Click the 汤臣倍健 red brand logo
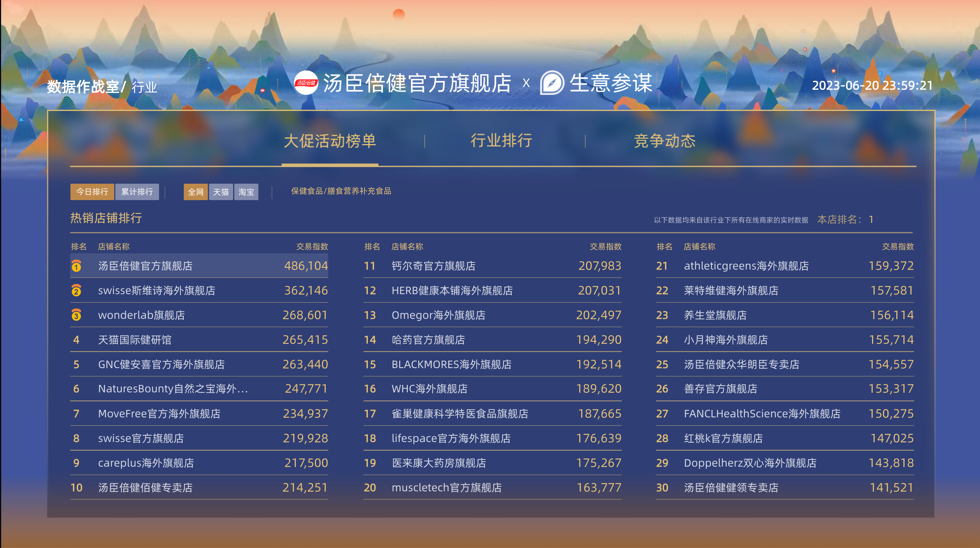The height and width of the screenshot is (548, 980). click(x=306, y=82)
